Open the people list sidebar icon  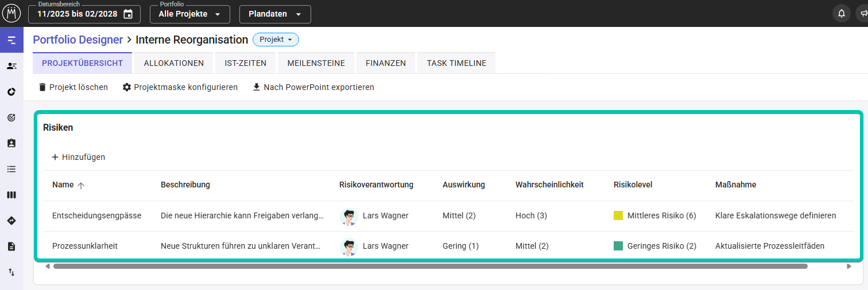coord(11,66)
